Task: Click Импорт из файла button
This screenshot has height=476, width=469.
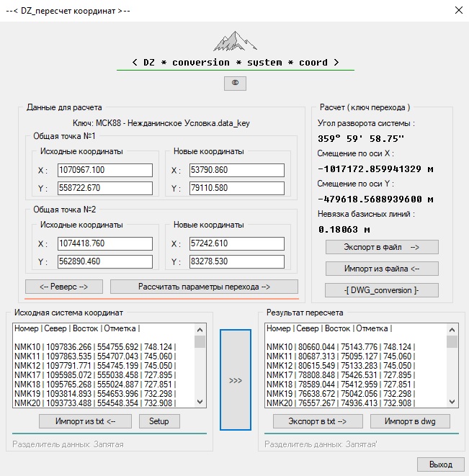Action: coord(382,269)
